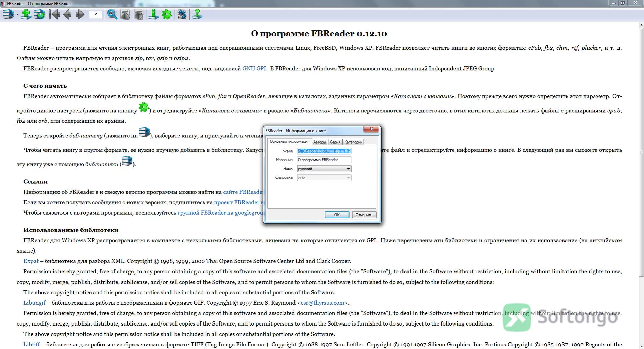This screenshot has width=644, height=349.
Task: Open text search with the magnifier icon
Action: coord(112,15)
